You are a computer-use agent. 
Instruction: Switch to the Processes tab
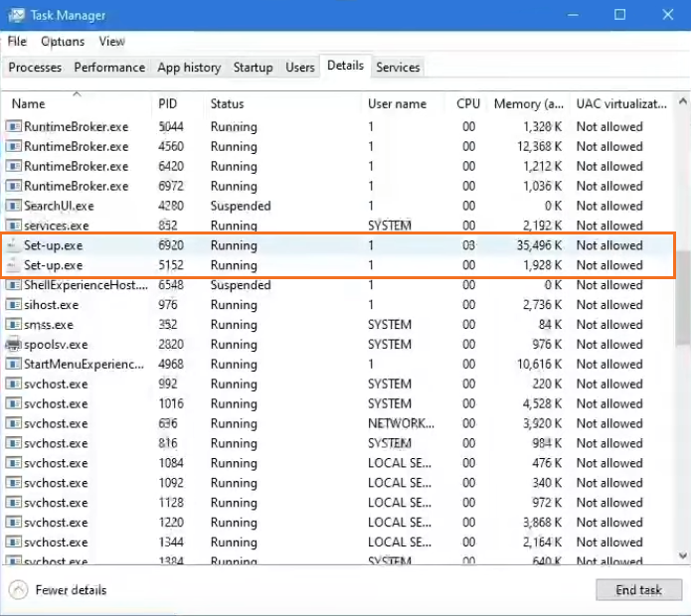pyautogui.click(x=35, y=68)
